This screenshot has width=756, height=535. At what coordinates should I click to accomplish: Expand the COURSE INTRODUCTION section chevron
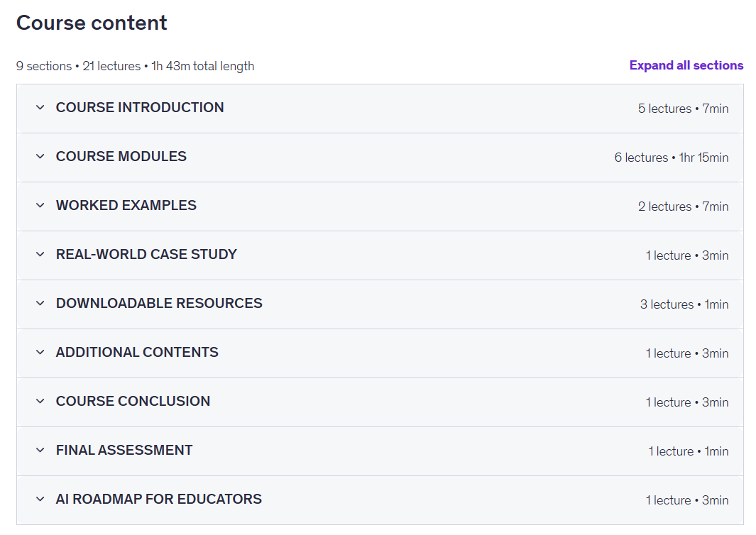(40, 107)
